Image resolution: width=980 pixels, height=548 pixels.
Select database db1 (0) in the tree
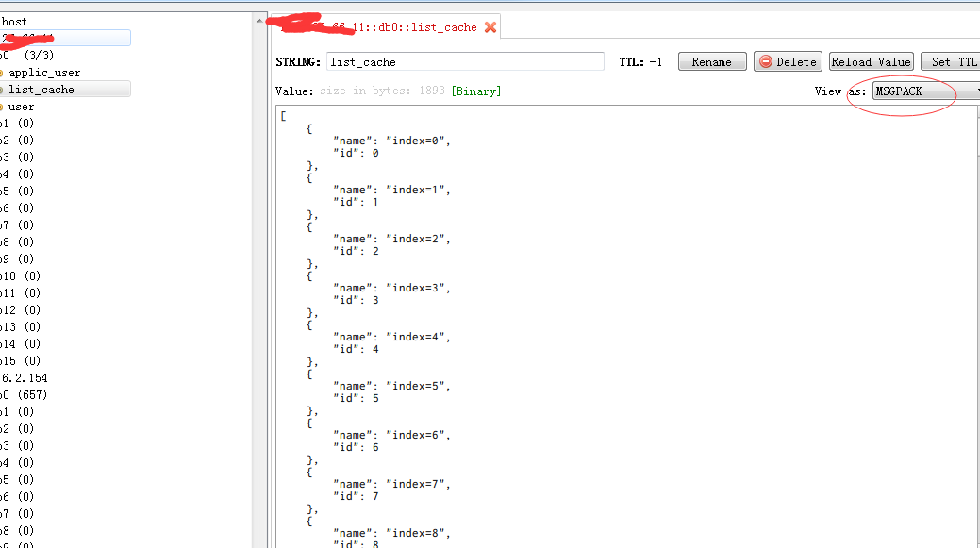(17, 123)
